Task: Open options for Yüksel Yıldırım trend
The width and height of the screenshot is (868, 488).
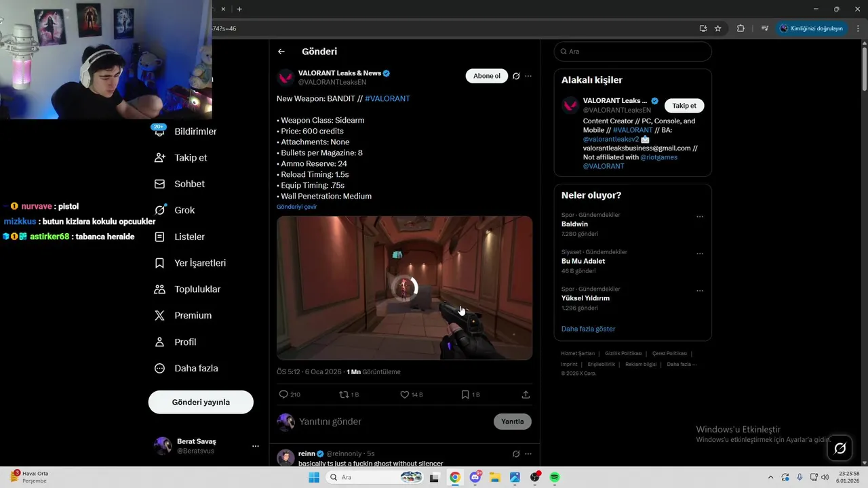Action: click(x=700, y=291)
